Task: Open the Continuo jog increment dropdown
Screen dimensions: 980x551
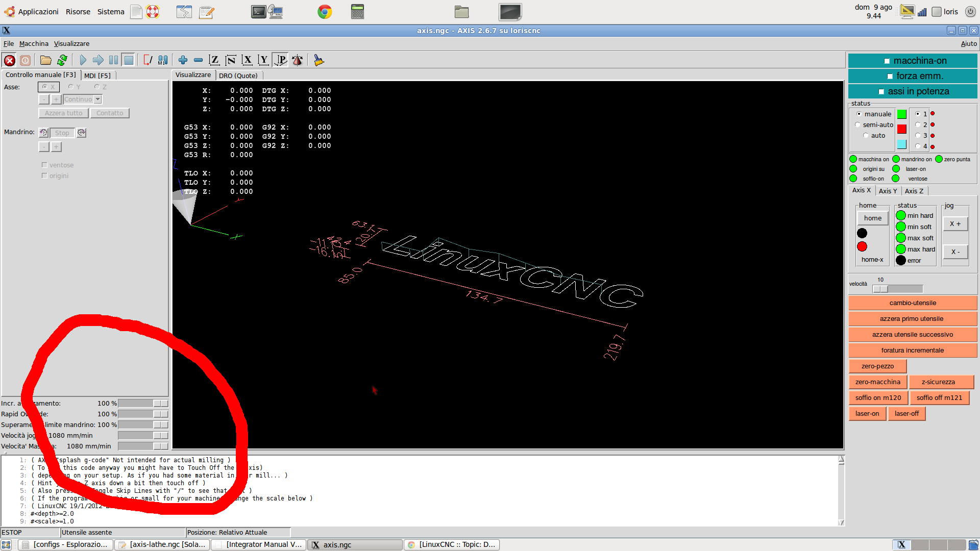Action: click(97, 99)
